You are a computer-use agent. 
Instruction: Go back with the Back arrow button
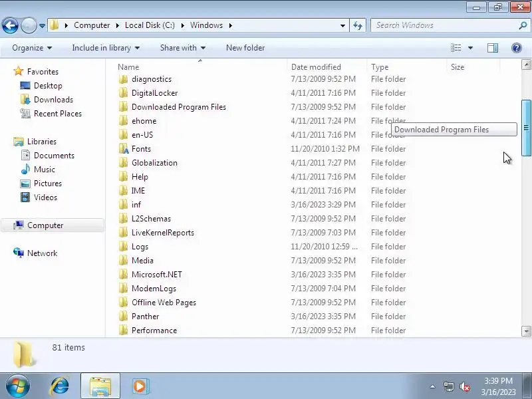point(10,25)
